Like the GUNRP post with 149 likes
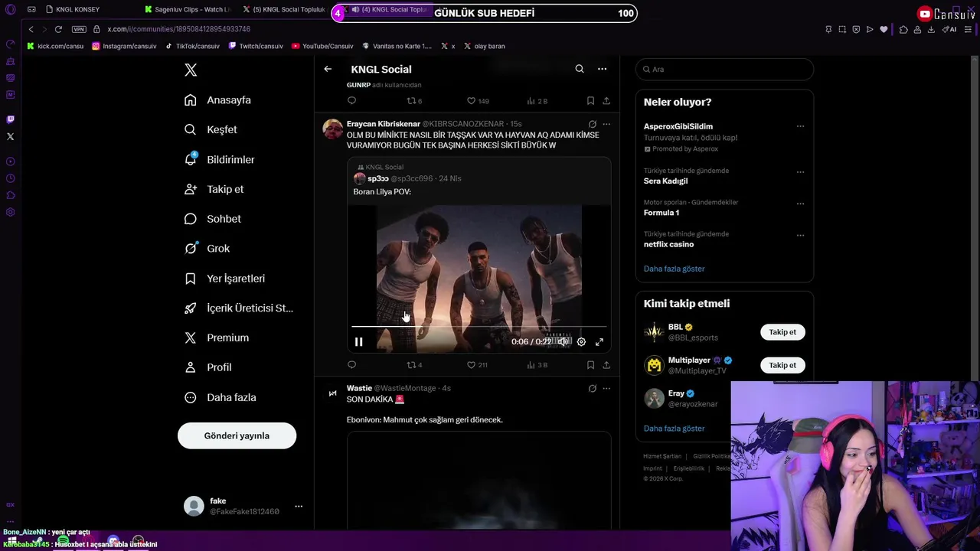The width and height of the screenshot is (980, 551). (x=479, y=101)
